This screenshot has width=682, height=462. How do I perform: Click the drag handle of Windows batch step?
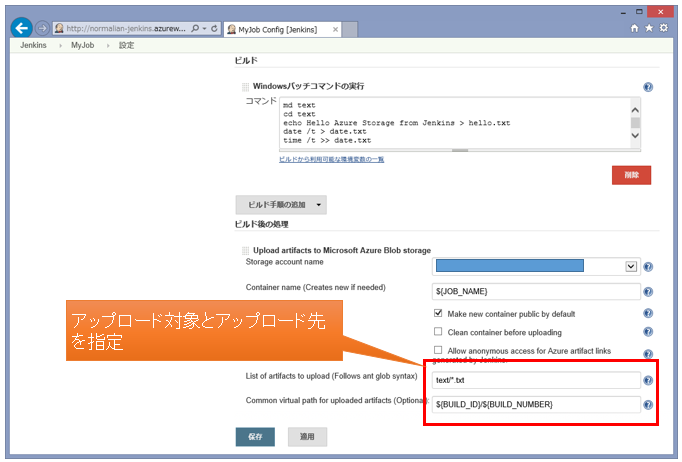tap(245, 87)
